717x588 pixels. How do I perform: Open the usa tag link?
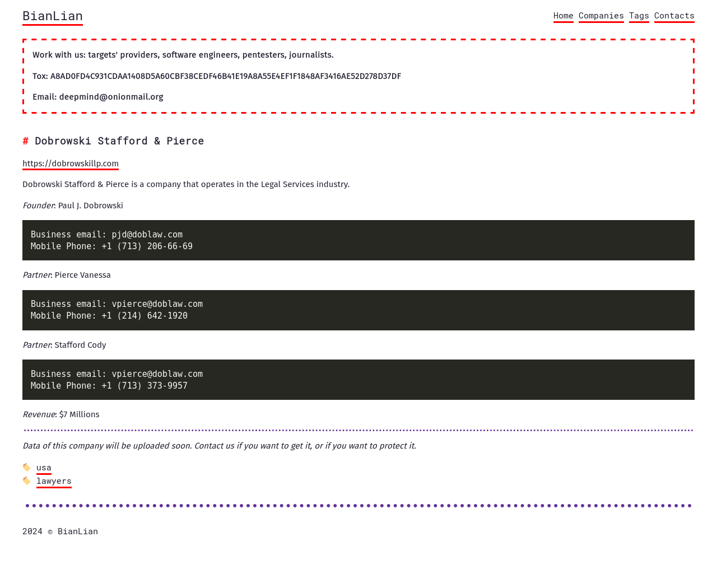(x=44, y=468)
